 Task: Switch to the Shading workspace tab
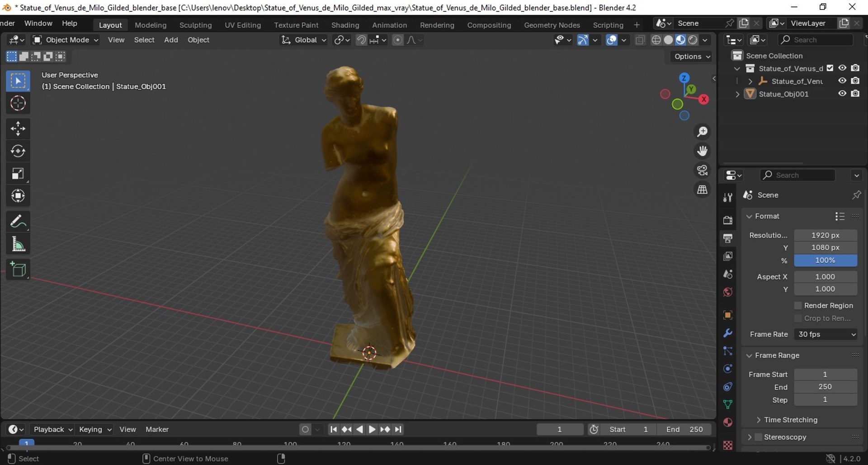point(345,25)
